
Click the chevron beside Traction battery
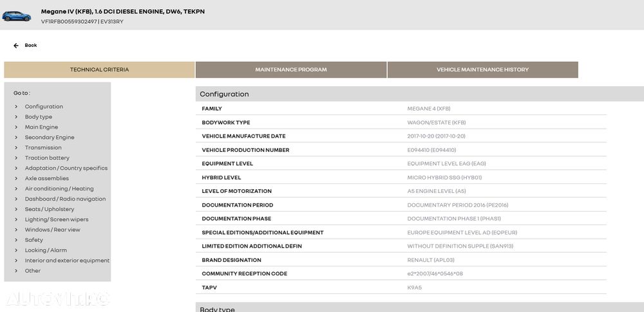16,158
